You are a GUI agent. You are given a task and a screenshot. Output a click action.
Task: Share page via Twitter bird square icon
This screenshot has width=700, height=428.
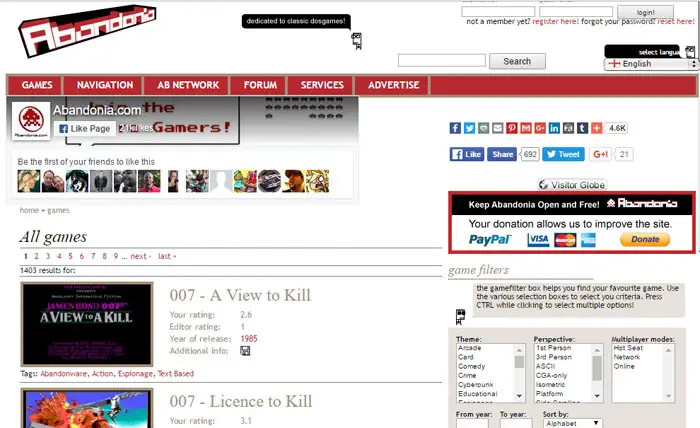[469, 128]
